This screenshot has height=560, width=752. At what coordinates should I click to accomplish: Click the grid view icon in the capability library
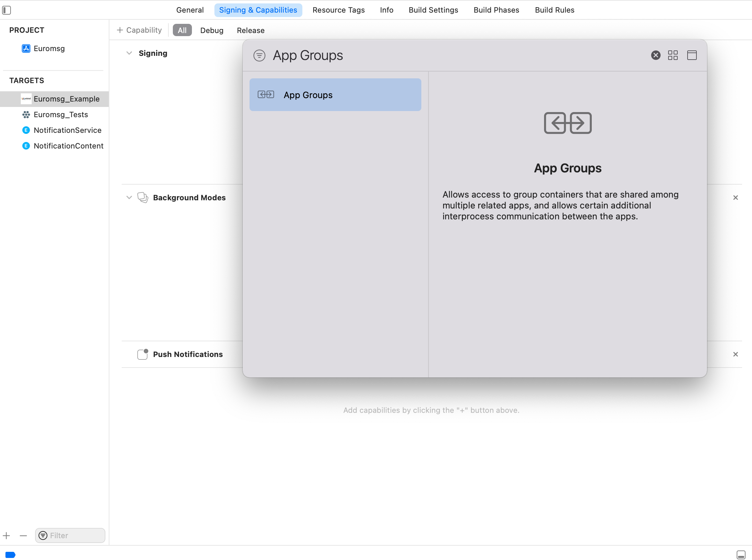tap(673, 55)
